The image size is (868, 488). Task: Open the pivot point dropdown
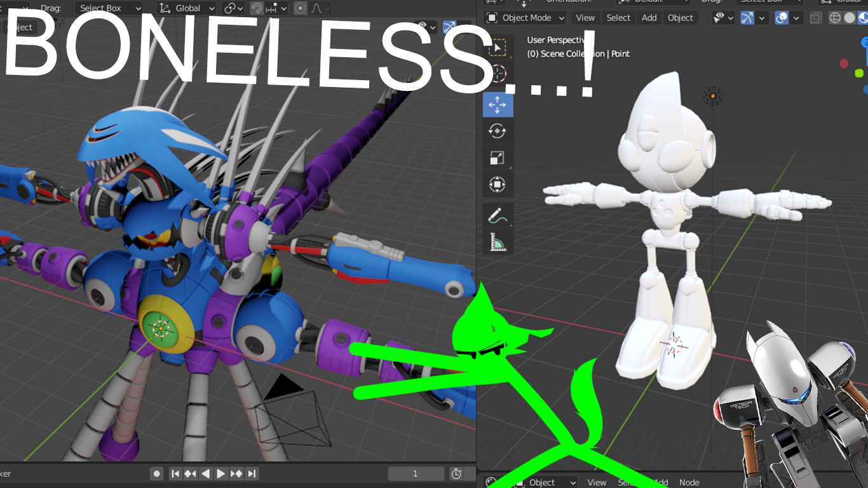(233, 8)
